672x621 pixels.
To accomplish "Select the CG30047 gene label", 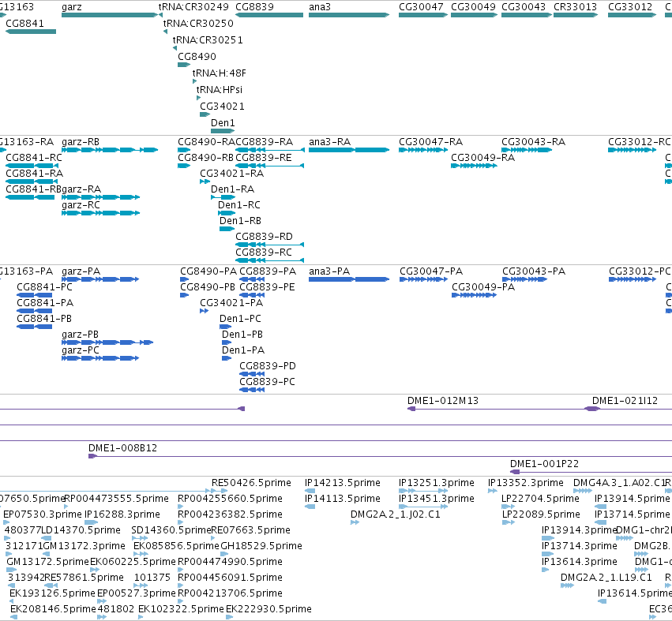I will tap(421, 7).
